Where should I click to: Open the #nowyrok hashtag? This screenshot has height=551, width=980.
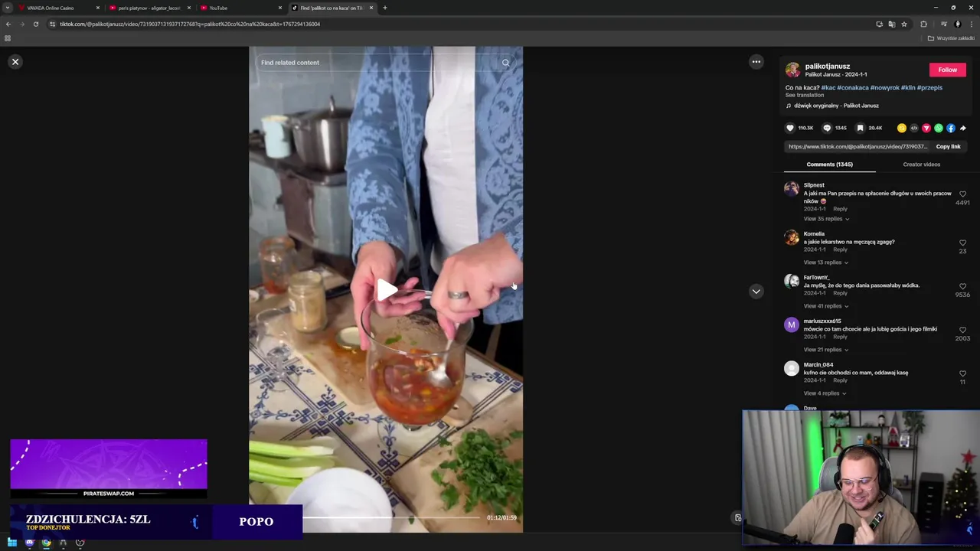pos(884,87)
